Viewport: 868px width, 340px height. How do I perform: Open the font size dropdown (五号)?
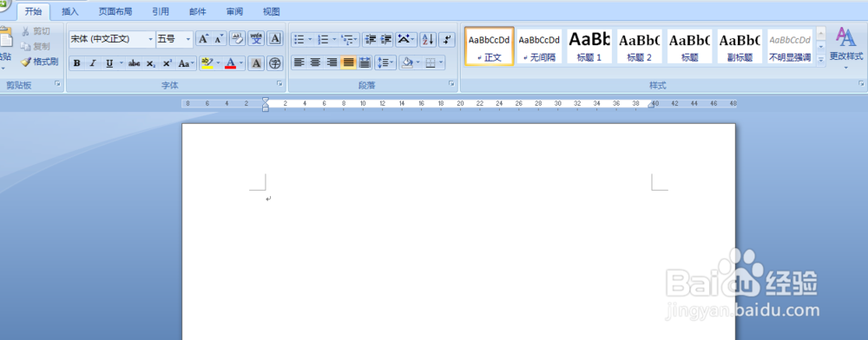click(x=188, y=39)
